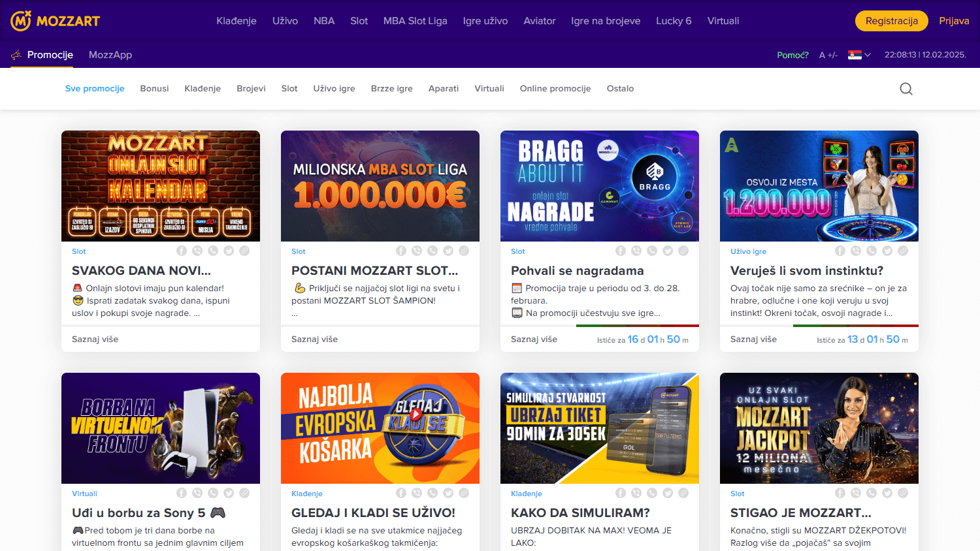The width and height of the screenshot is (980, 551).
Task: Share POSTANI MOZZART SLOT card on Twitter
Action: pos(448,251)
